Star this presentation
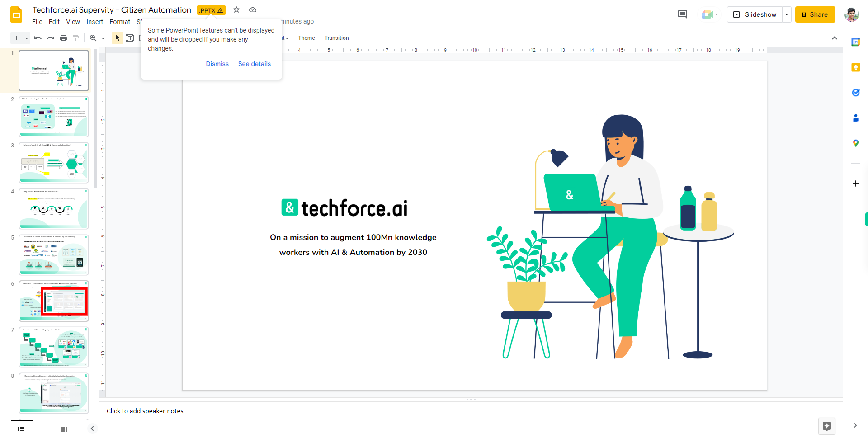868x438 pixels. pyautogui.click(x=236, y=9)
